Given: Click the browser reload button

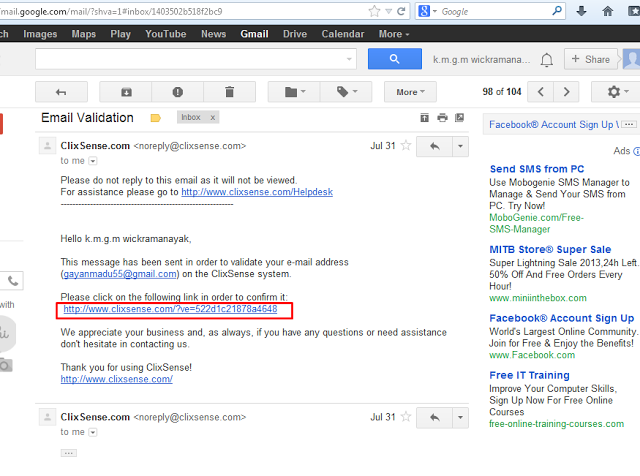Looking at the screenshot, I should (401, 11).
